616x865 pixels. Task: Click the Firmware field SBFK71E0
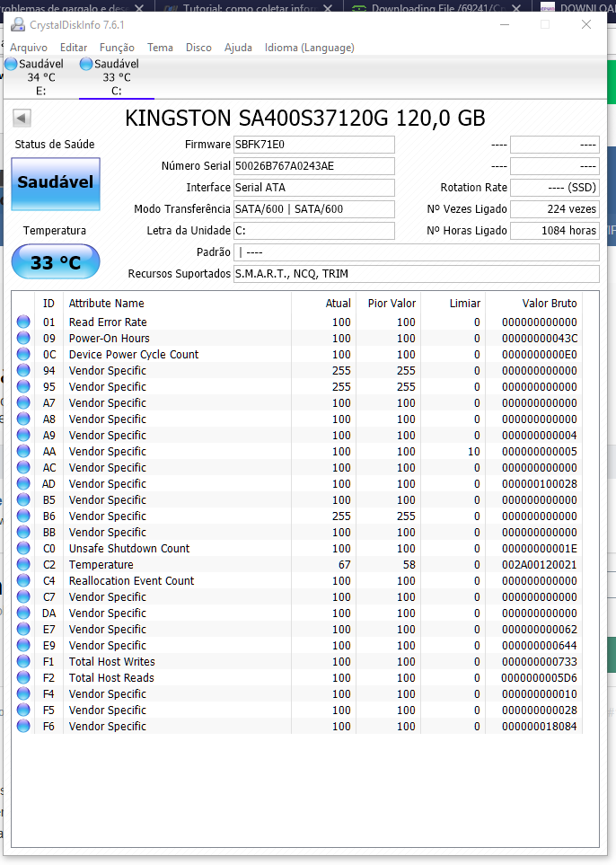[x=314, y=145]
